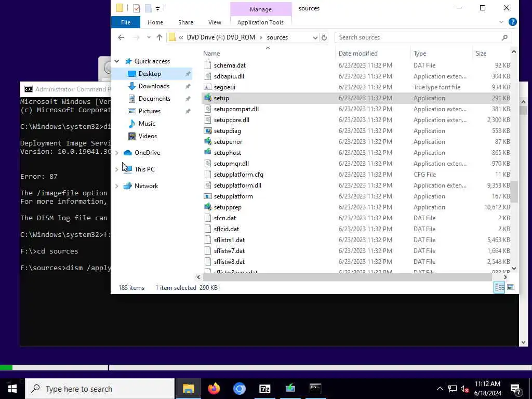532x399 pixels.
Task: Click the horizontal scrollbar of file list
Action: tap(348, 277)
